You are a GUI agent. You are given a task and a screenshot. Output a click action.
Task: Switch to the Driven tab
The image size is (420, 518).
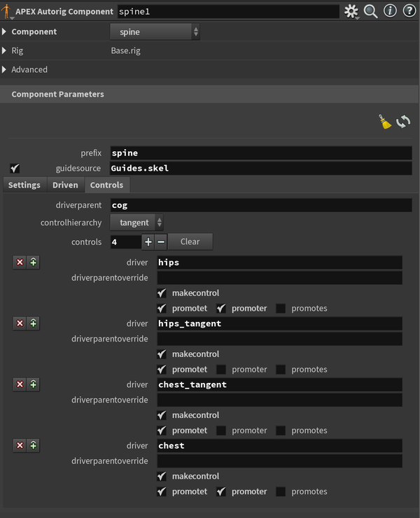65,185
